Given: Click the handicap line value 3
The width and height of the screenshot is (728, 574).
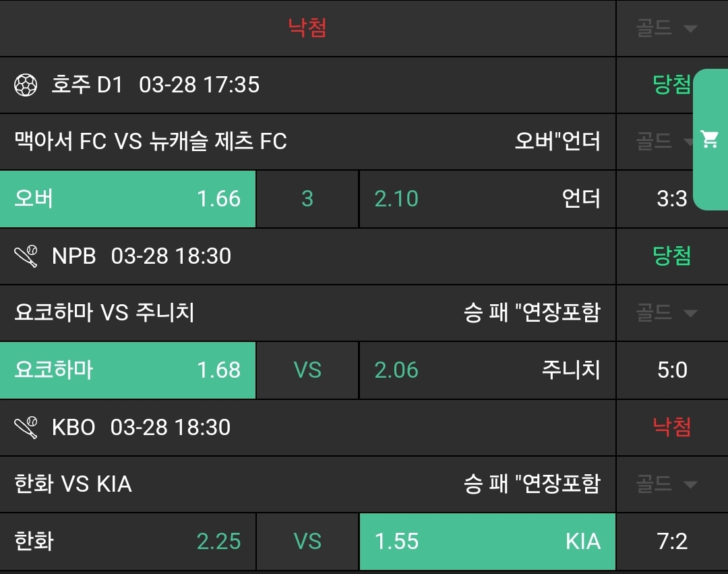Looking at the screenshot, I should click(x=307, y=199).
